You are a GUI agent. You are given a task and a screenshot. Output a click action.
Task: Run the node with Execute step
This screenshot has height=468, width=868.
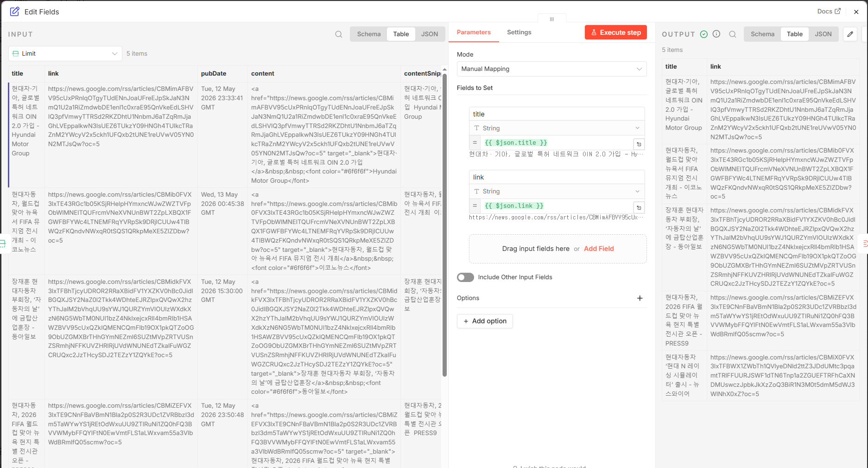pos(616,32)
